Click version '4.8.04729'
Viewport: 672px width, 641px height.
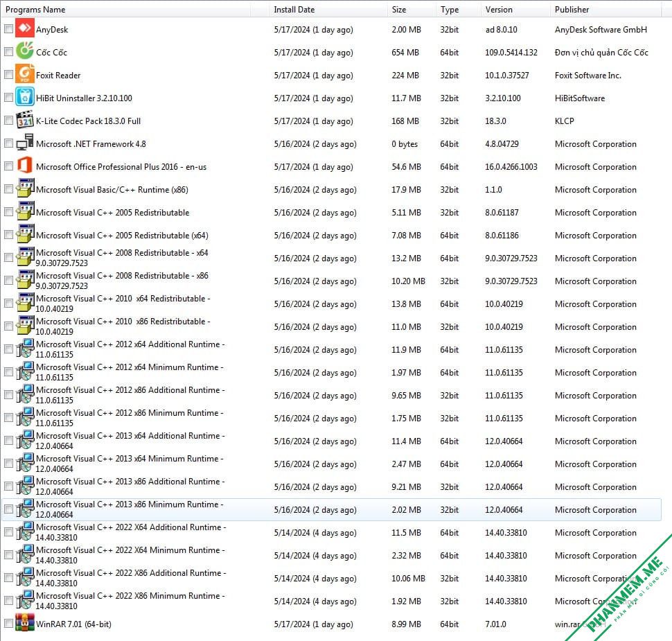[502, 144]
